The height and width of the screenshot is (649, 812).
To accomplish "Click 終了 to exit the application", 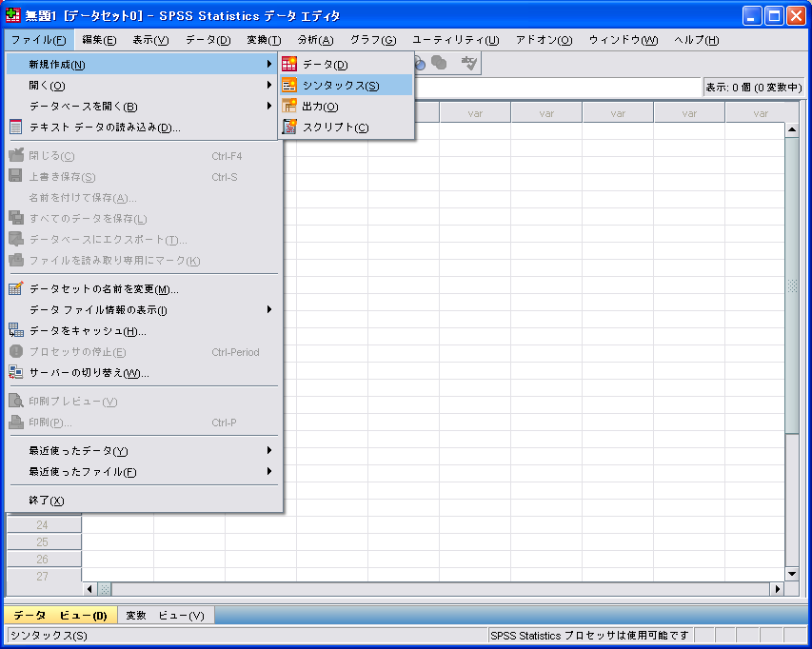I will (x=47, y=501).
